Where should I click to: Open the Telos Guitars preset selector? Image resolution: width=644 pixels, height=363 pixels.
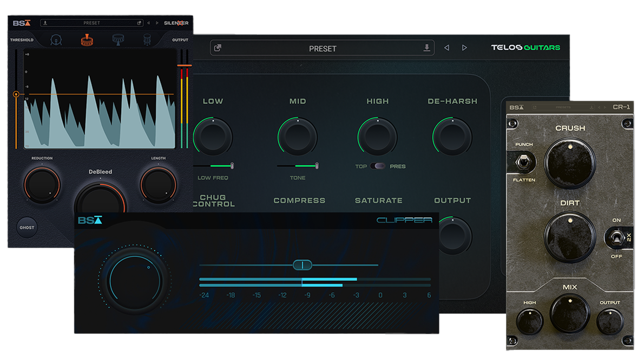click(322, 48)
